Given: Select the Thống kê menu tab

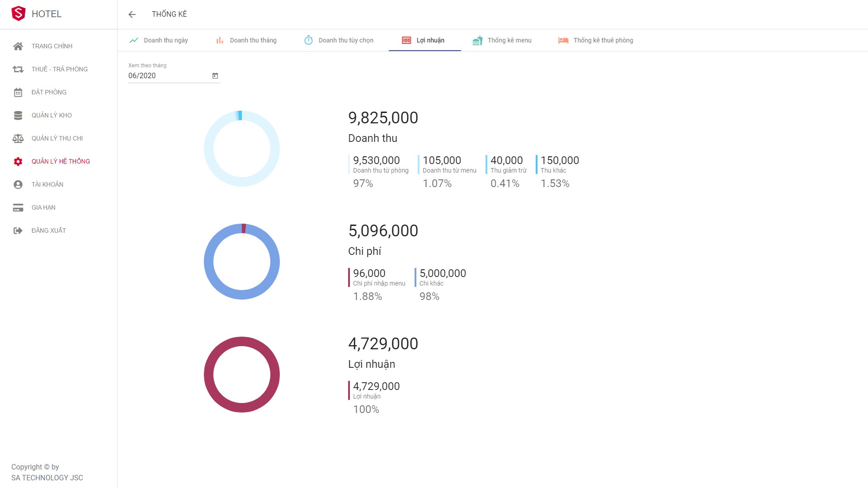Looking at the screenshot, I should coord(502,40).
